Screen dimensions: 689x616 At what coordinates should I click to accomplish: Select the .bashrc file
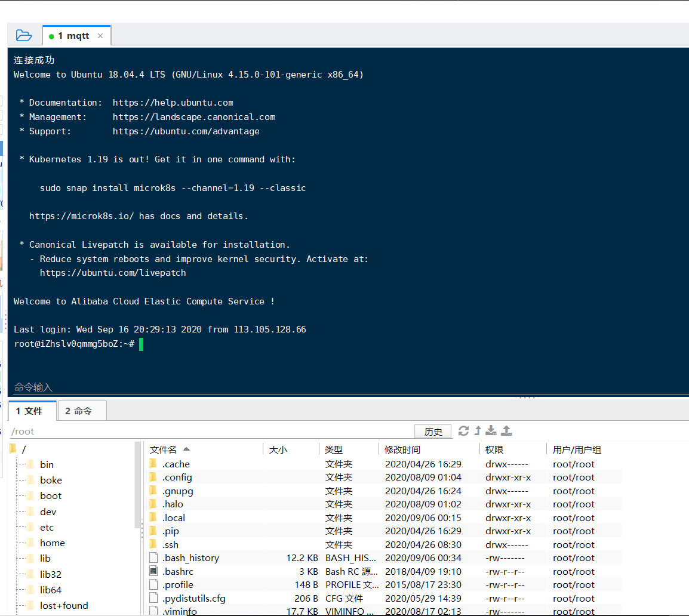click(x=384, y=571)
